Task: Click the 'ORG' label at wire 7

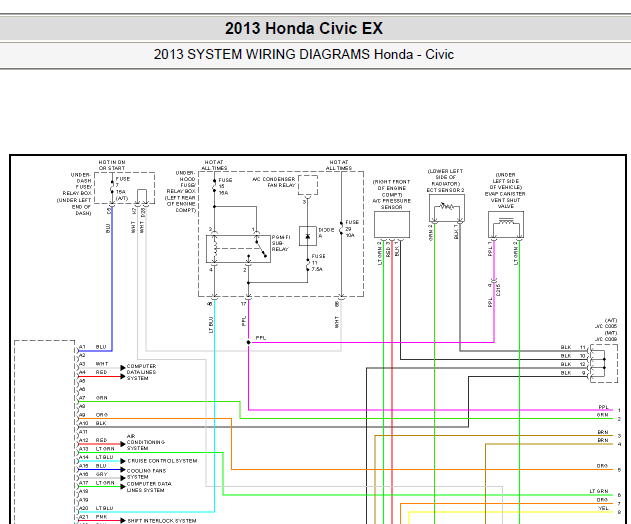Action: point(602,500)
